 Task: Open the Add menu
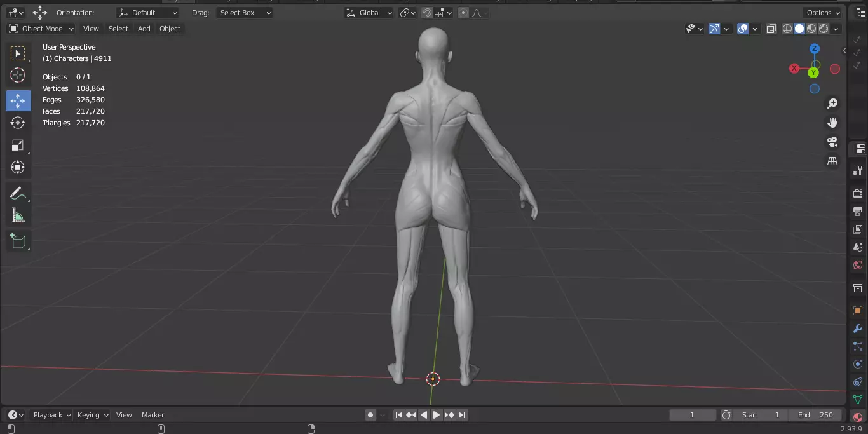click(144, 29)
